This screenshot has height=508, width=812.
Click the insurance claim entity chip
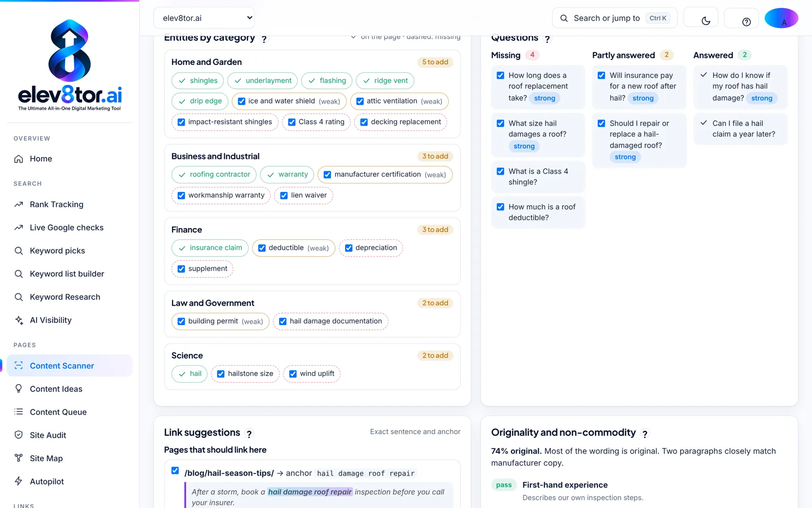[x=210, y=248]
